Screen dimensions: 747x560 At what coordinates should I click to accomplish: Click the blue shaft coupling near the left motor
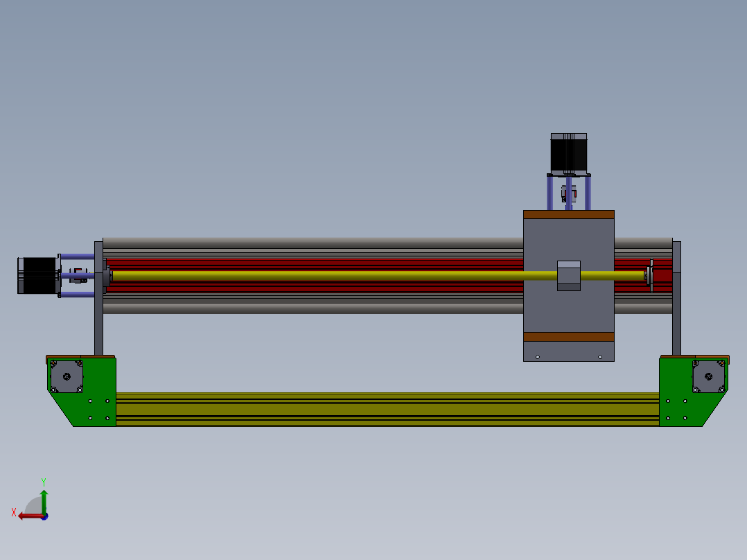point(78,274)
